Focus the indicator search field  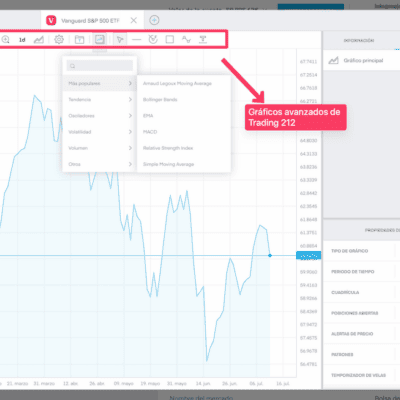click(100, 66)
